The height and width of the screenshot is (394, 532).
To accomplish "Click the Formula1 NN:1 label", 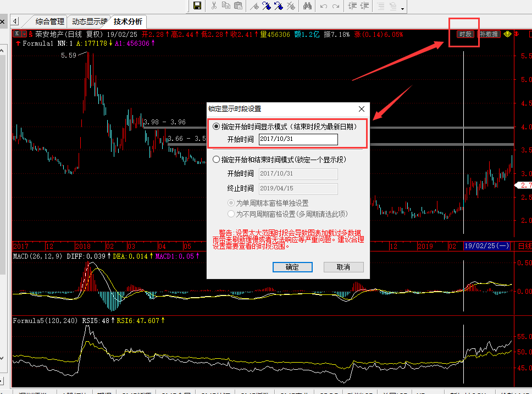I will tap(47, 43).
